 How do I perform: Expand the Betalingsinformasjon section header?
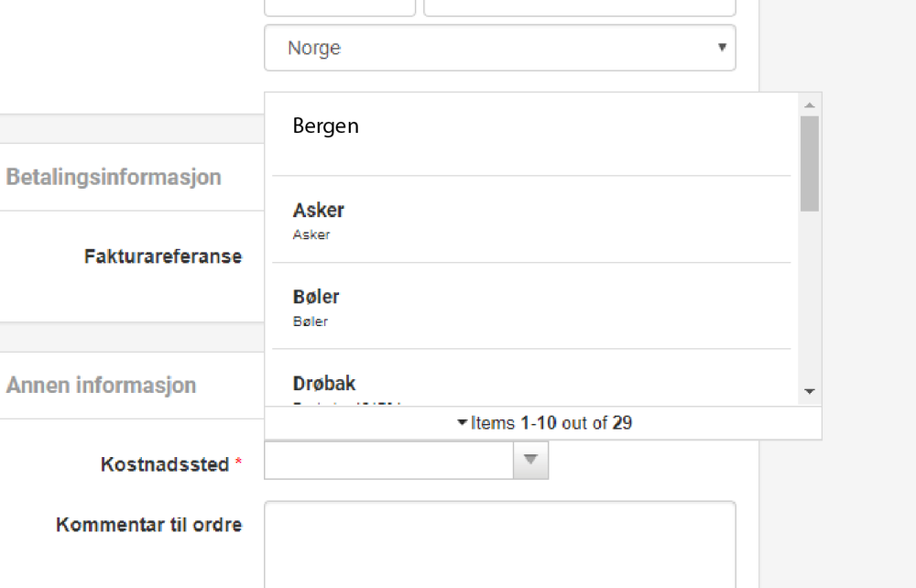[x=114, y=177]
